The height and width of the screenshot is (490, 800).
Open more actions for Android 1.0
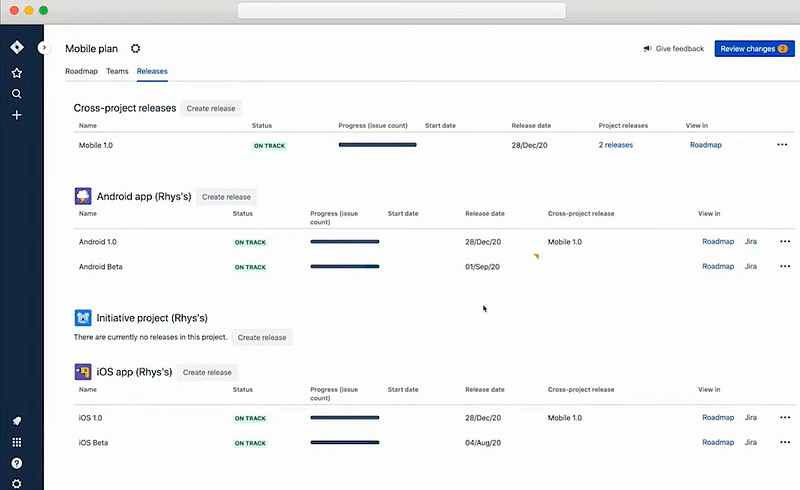tap(785, 241)
